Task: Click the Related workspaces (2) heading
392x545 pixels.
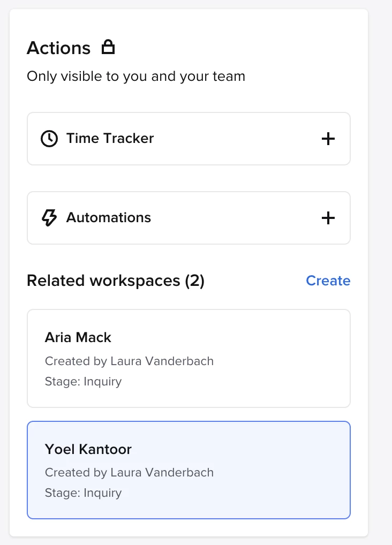Action: (x=116, y=281)
